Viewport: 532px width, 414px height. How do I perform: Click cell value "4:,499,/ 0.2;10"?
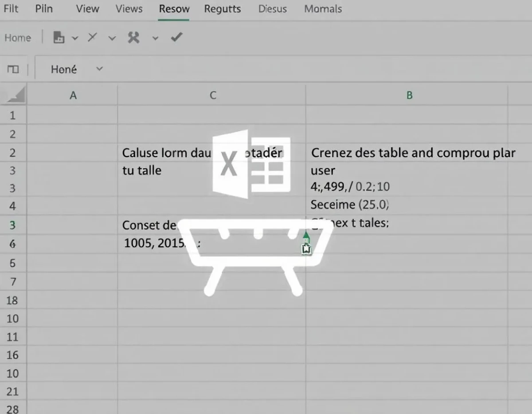(x=350, y=186)
